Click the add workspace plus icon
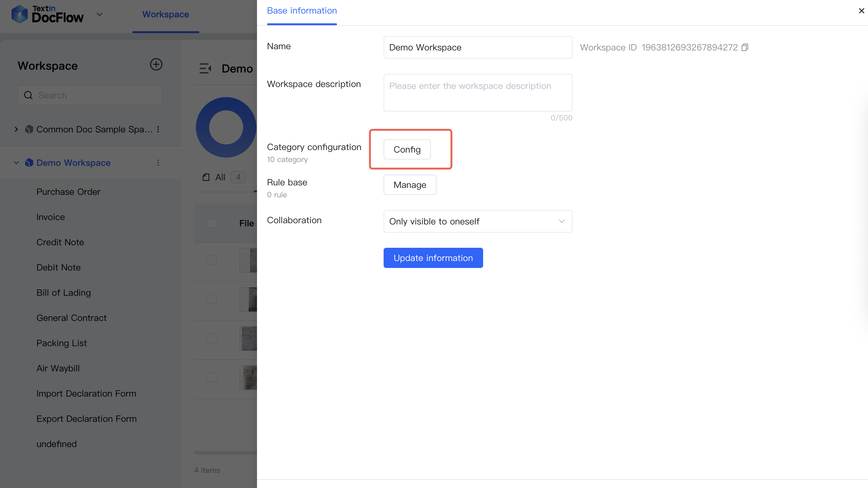868x488 pixels. coord(156,64)
